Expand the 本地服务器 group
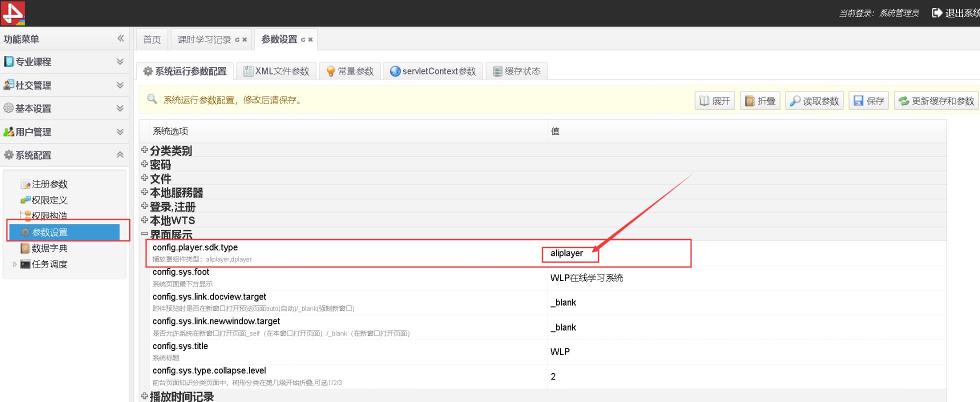 click(144, 191)
